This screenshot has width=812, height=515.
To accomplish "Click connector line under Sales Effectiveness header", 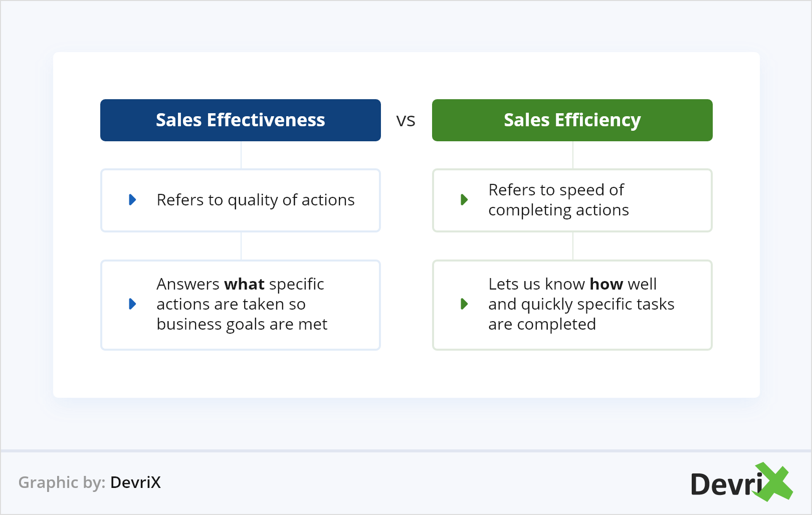I will 241,155.
